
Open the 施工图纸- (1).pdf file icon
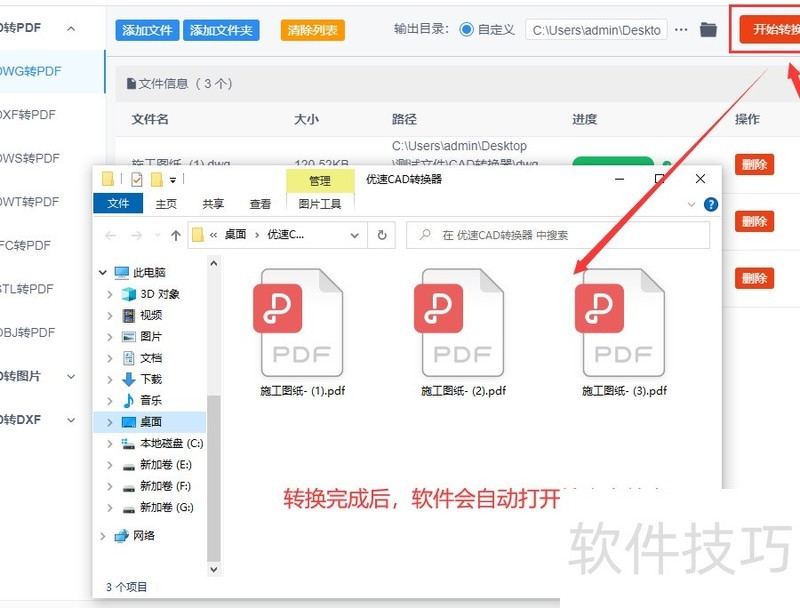click(x=302, y=321)
